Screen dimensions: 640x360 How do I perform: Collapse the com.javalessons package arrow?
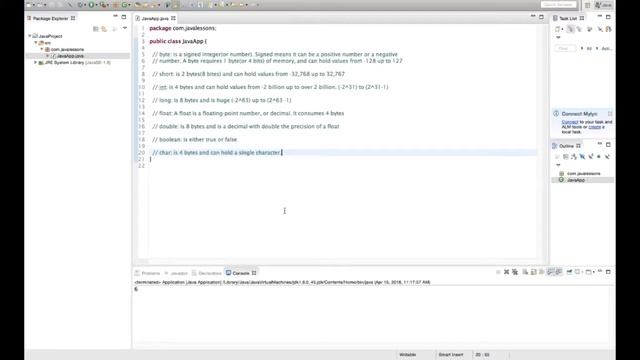pos(42,49)
